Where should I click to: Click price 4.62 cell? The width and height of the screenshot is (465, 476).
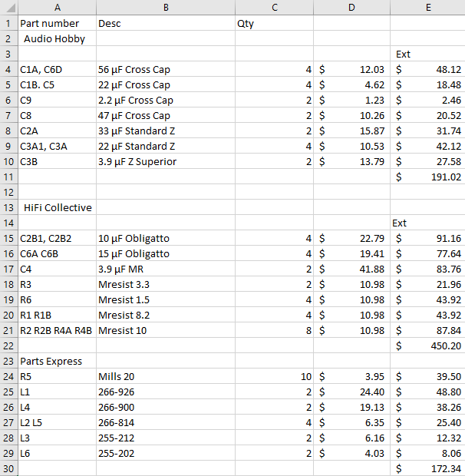point(351,84)
